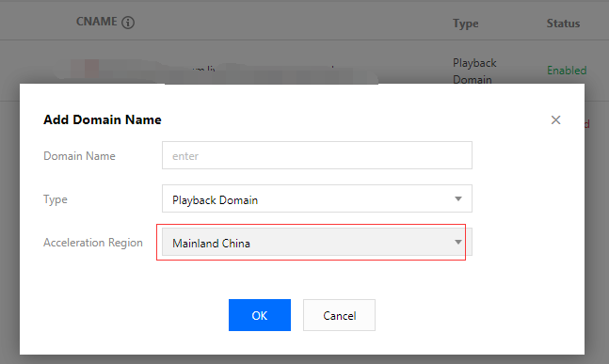Click the blurred CNAME entry in first row
This screenshot has width=609, height=364.
coord(217,71)
